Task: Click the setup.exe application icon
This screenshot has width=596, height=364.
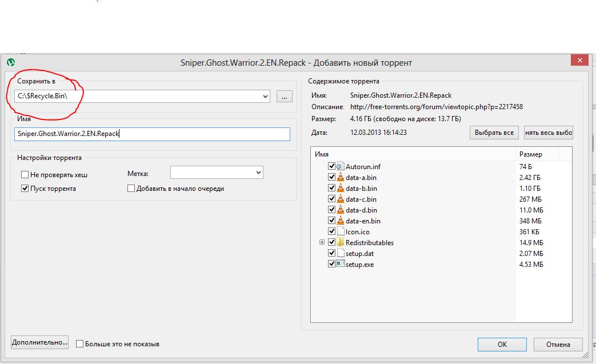Action: pos(340,263)
